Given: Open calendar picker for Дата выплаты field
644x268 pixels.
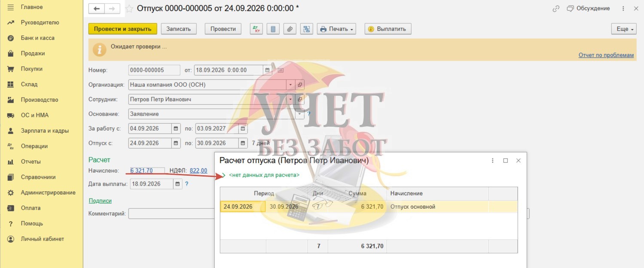Looking at the screenshot, I should coord(177,184).
